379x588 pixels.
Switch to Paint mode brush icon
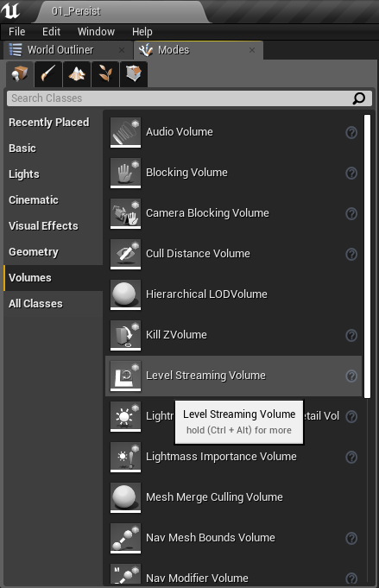coord(48,74)
